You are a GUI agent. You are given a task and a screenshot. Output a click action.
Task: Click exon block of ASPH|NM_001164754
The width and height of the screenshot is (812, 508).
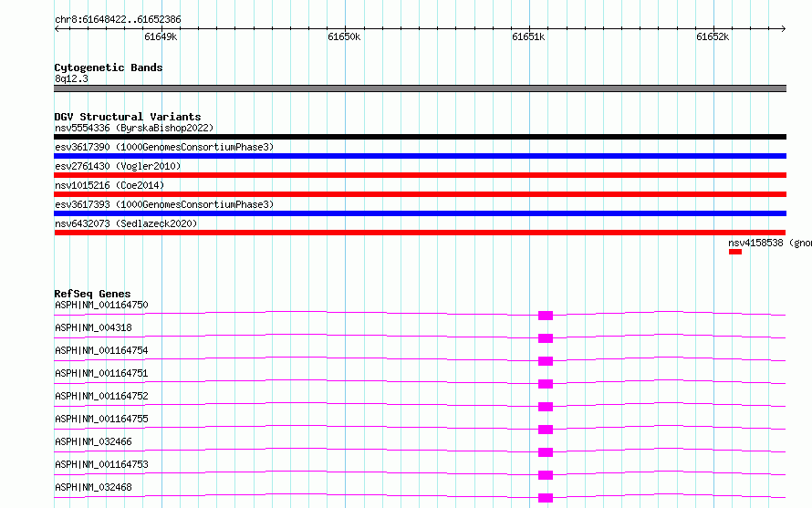(x=546, y=361)
